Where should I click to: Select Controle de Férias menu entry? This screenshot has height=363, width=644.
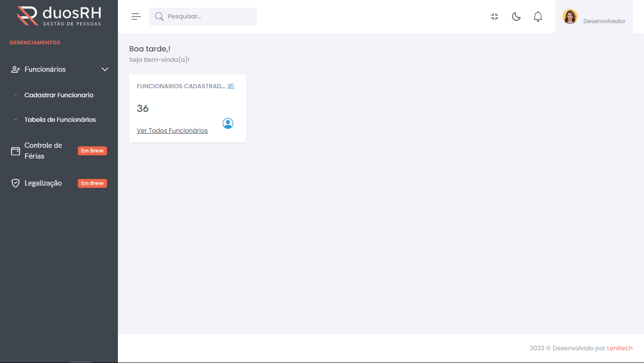[x=43, y=151]
